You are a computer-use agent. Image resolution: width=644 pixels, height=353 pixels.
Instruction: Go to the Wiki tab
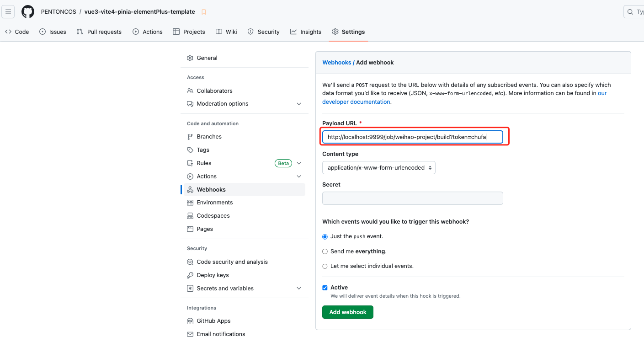point(226,32)
